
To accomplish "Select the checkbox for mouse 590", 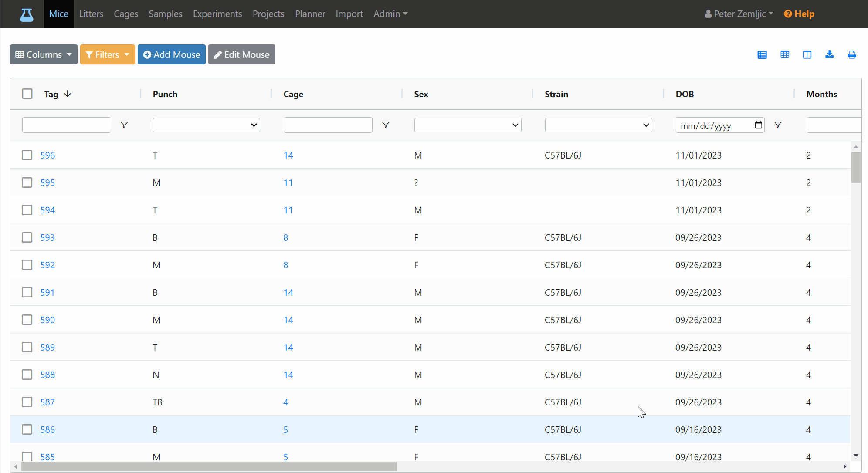I will point(27,320).
